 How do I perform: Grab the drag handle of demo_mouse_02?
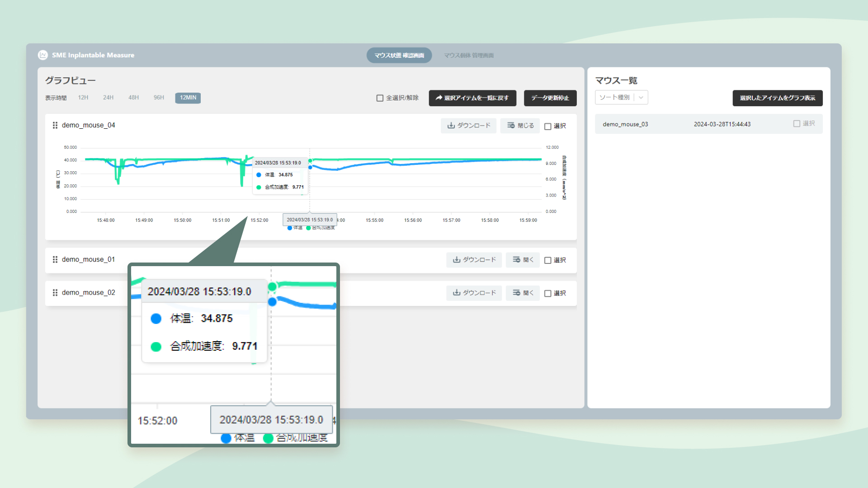[x=55, y=293]
